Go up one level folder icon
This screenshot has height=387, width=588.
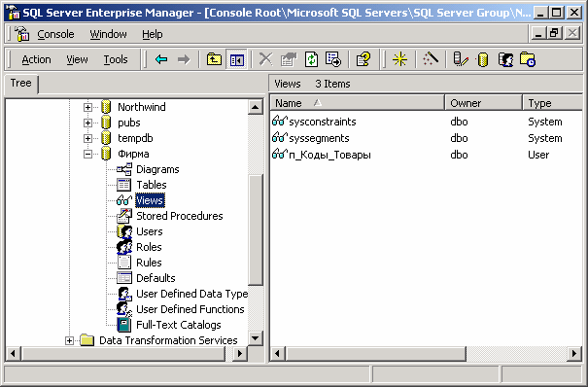tap(214, 59)
